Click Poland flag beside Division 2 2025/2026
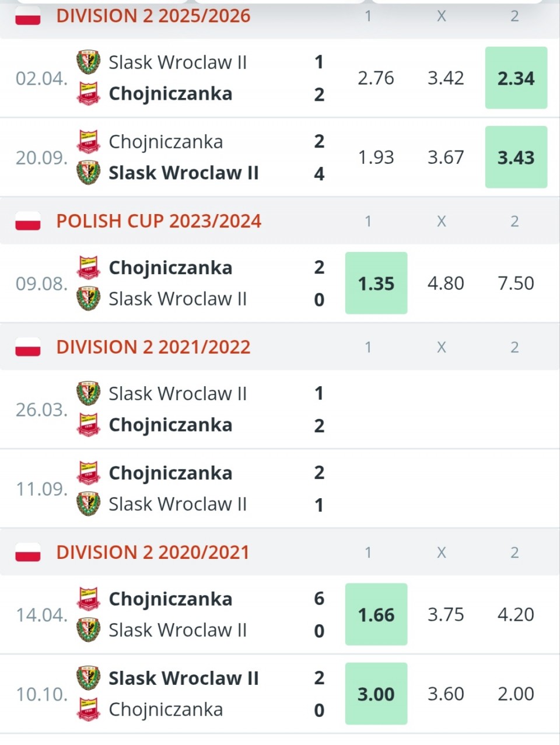Screen dimensions: 560x745 pos(28,16)
